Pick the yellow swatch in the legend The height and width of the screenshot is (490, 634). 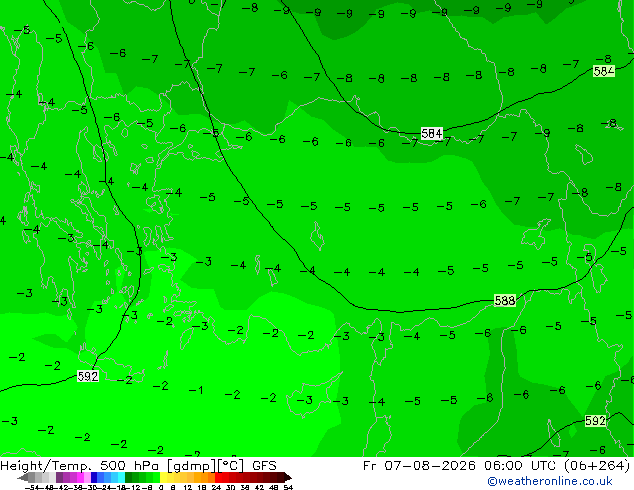click(163, 477)
